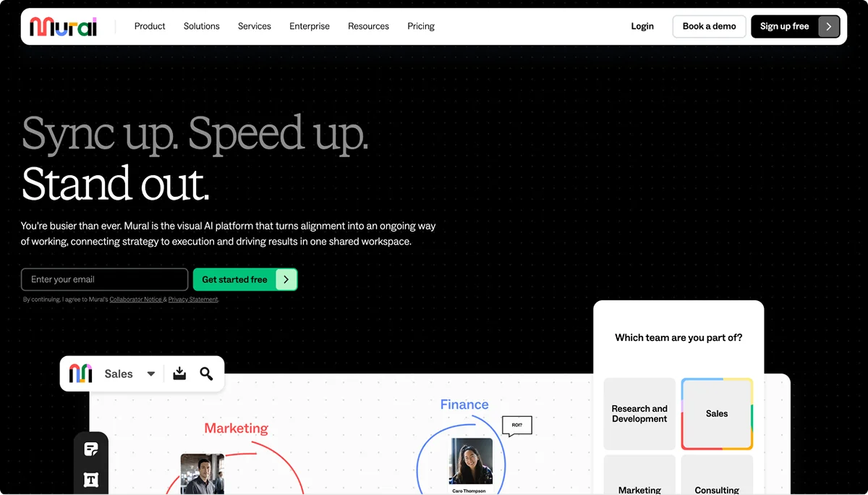Go to the Pricing page
This screenshot has height=495, width=868.
tap(421, 26)
